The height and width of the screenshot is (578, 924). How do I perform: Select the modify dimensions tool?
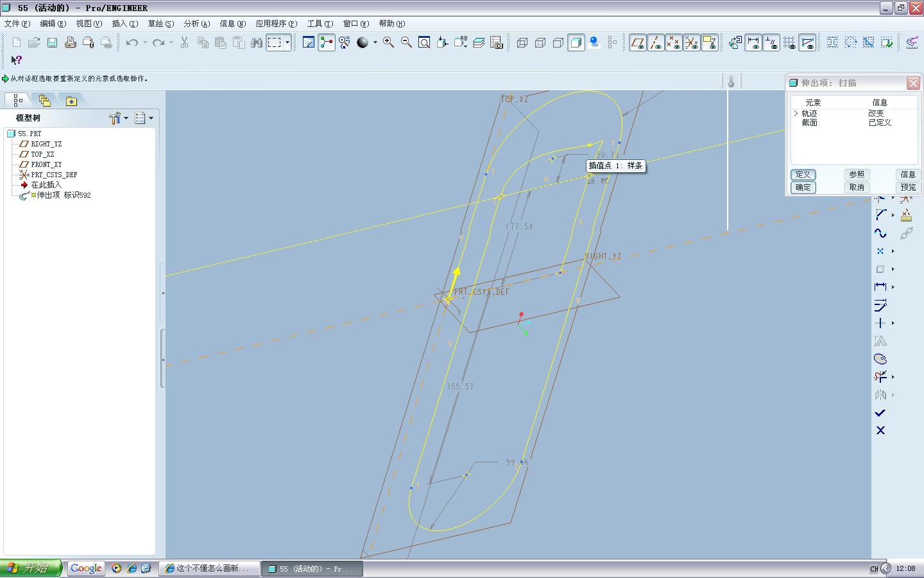coord(880,305)
